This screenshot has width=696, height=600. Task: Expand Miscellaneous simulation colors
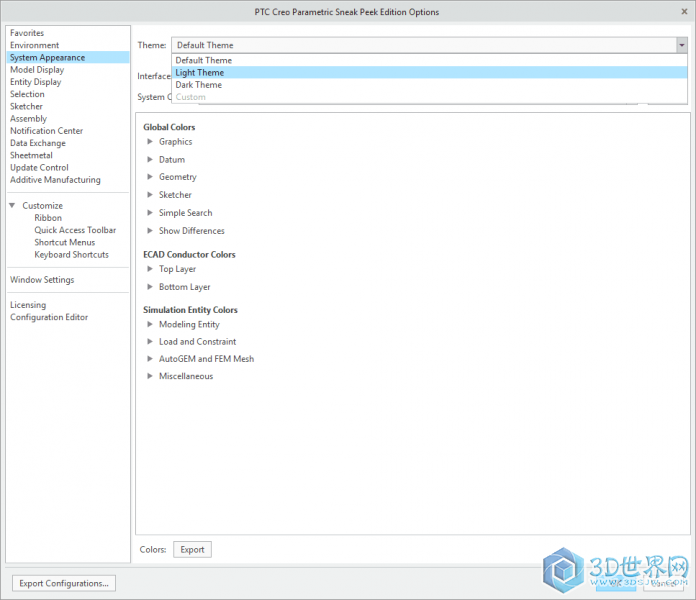[150, 376]
